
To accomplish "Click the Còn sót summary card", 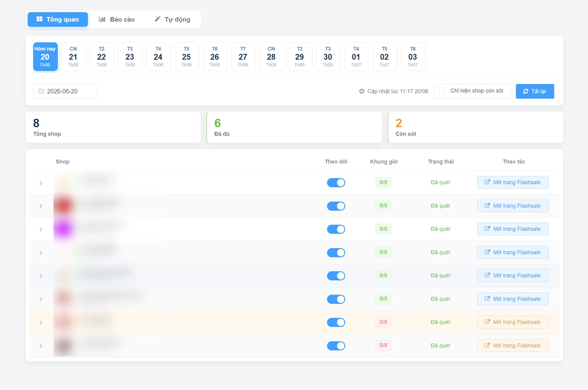I will click(x=475, y=127).
